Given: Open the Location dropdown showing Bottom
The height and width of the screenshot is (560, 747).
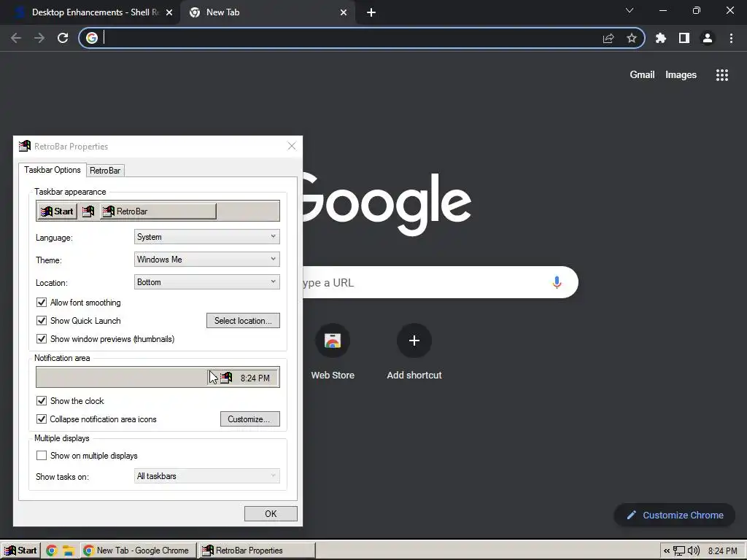Looking at the screenshot, I should click(206, 282).
